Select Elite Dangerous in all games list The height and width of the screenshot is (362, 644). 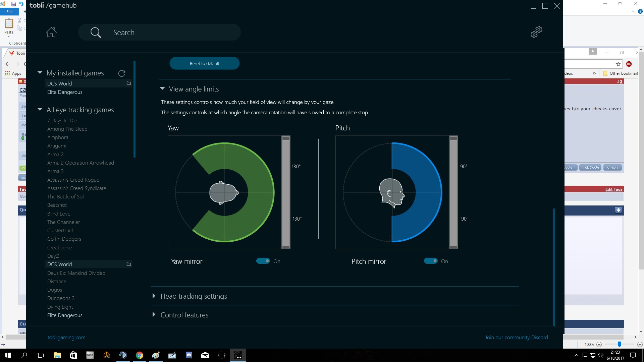65,315
